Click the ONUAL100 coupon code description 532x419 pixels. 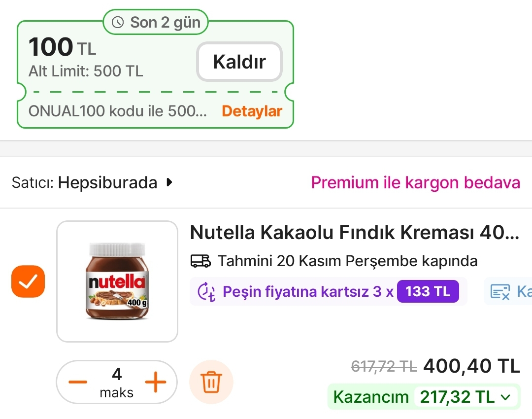(x=118, y=111)
